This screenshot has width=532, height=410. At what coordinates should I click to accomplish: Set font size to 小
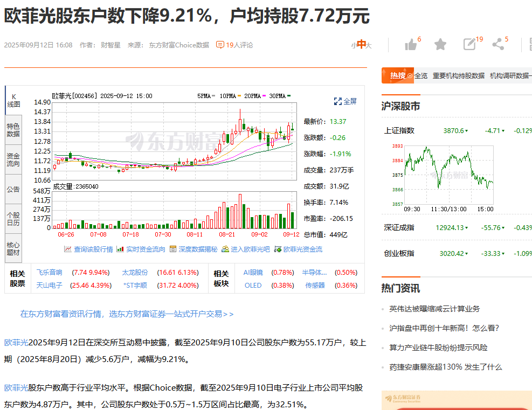tap(354, 45)
